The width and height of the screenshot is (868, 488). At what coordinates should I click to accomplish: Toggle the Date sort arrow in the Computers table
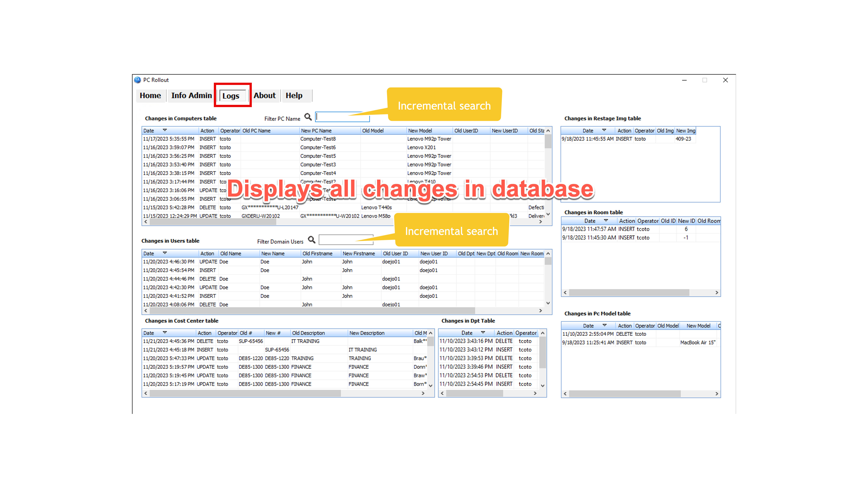[165, 130]
